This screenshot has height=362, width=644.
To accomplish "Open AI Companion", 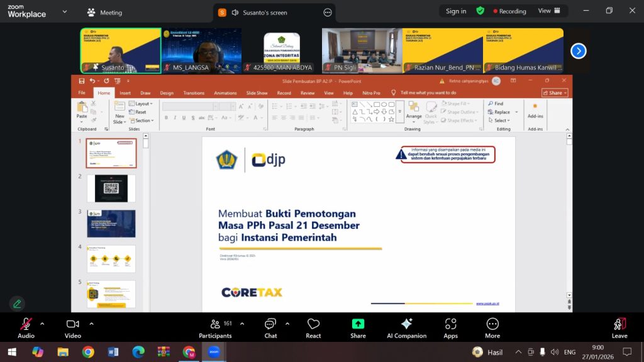I will coord(406,327).
